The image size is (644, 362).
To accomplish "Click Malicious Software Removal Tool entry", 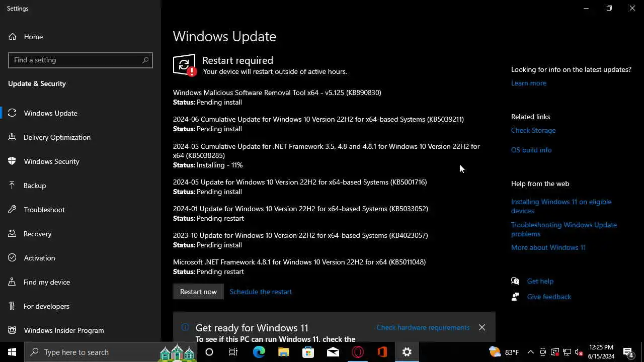I will click(277, 97).
